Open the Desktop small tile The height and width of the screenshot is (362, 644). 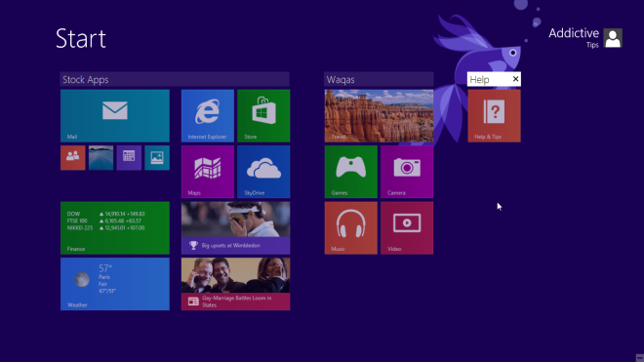pyautogui.click(x=101, y=158)
